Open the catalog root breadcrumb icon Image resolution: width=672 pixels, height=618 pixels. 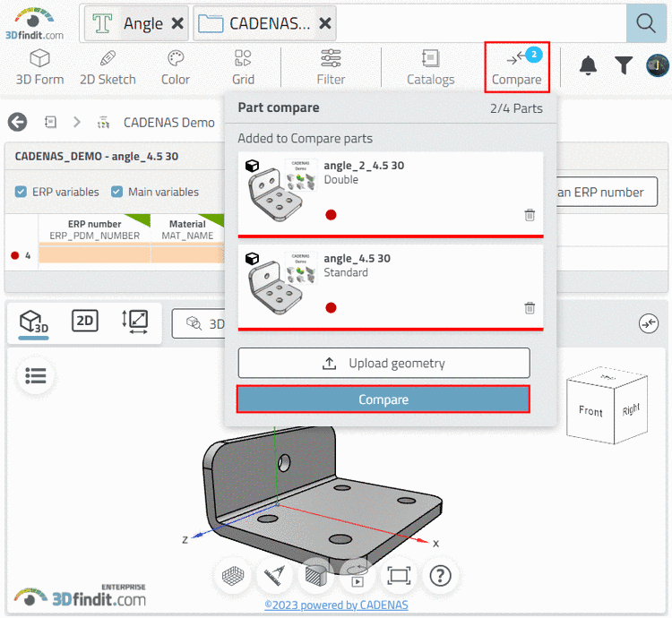click(x=50, y=122)
